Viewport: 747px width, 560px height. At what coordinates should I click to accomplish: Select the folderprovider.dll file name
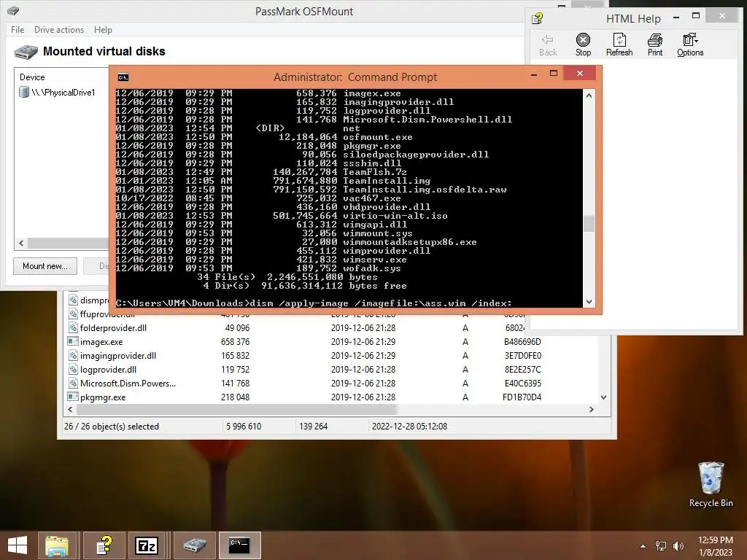[113, 327]
